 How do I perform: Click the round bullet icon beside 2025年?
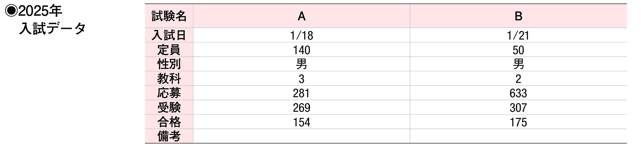pyautogui.click(x=11, y=11)
